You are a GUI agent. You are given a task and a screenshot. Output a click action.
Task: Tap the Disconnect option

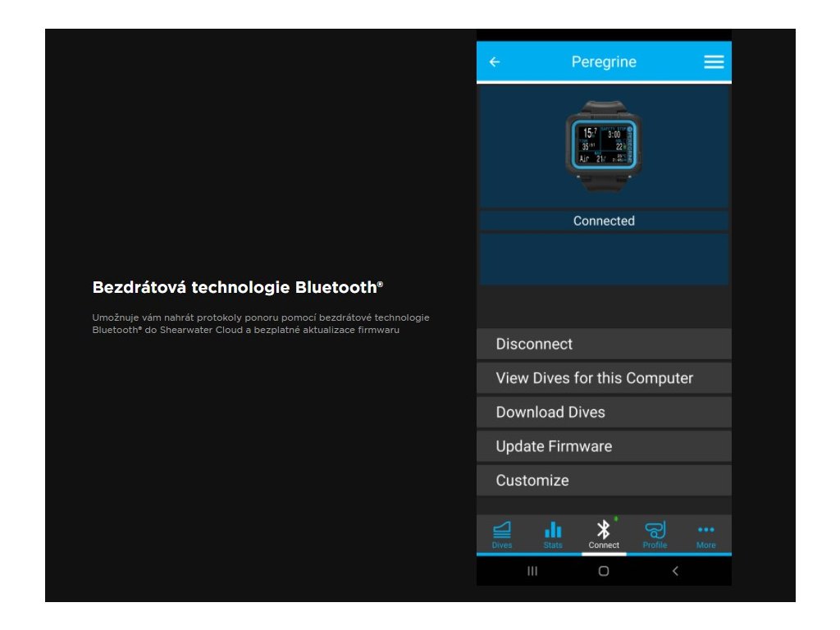pos(604,344)
